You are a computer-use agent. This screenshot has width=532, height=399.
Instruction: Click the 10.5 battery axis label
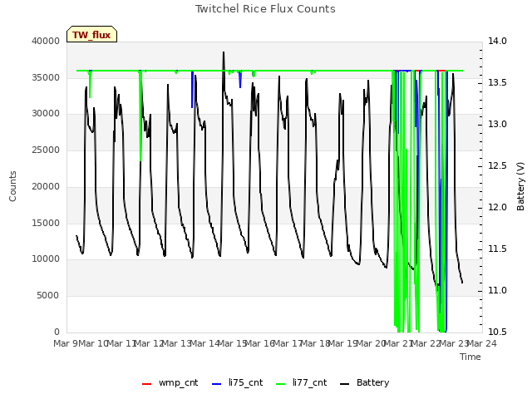(x=497, y=332)
